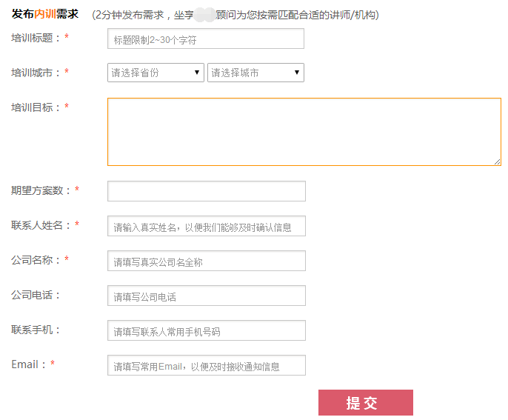Grab the text area resize handle

pyautogui.click(x=497, y=161)
